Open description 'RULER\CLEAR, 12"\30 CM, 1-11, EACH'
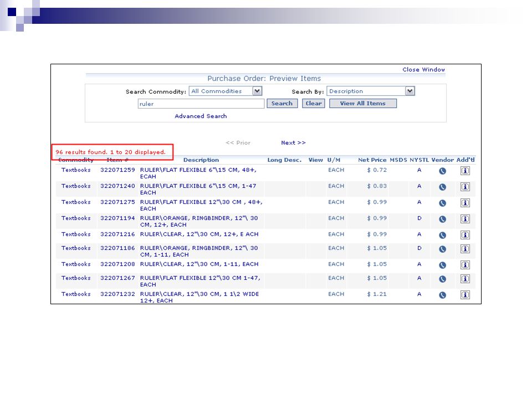This screenshot has height=399, width=532. (x=199, y=264)
